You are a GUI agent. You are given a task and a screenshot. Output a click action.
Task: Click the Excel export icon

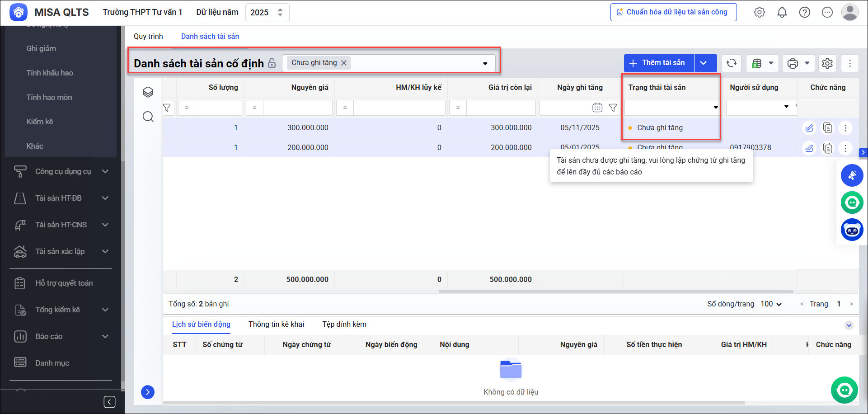click(x=757, y=63)
